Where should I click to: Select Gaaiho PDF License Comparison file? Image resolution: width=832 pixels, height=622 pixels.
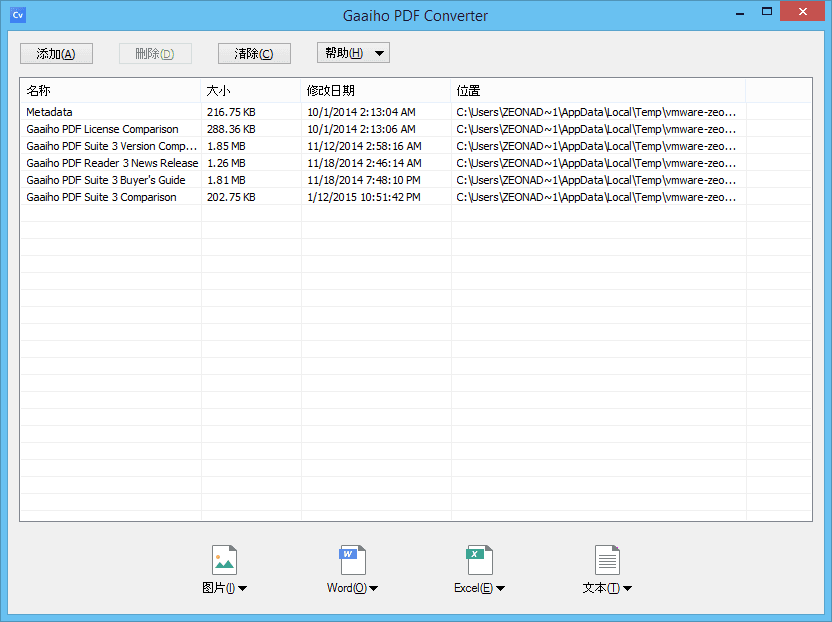(x=102, y=129)
